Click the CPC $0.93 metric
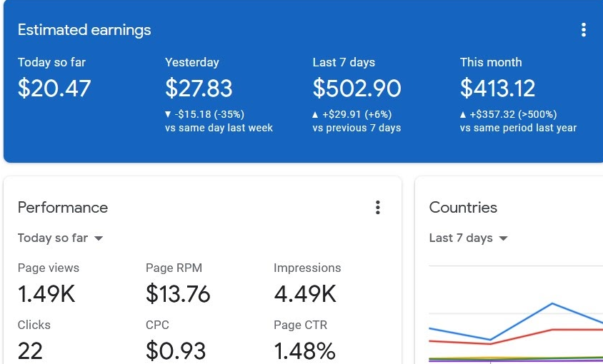Screen dimensions: 603x364 point(176,350)
